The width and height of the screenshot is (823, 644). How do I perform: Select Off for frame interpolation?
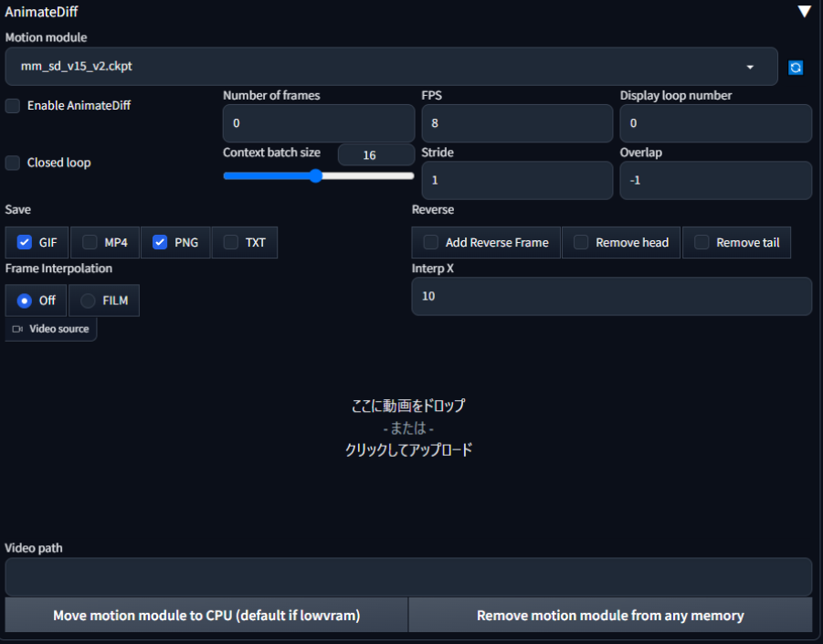click(25, 301)
